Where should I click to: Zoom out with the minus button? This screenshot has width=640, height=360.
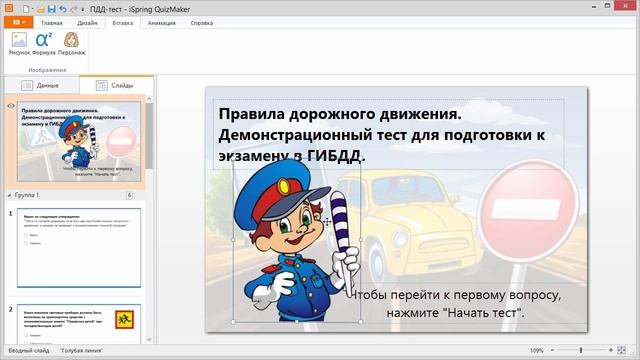click(x=552, y=350)
